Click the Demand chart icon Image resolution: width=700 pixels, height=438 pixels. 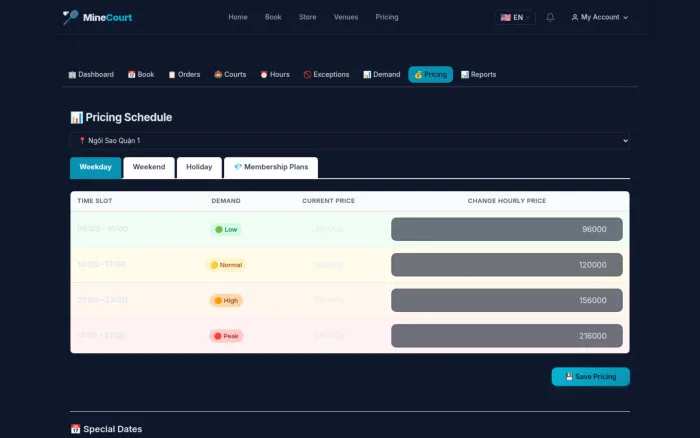(x=367, y=75)
